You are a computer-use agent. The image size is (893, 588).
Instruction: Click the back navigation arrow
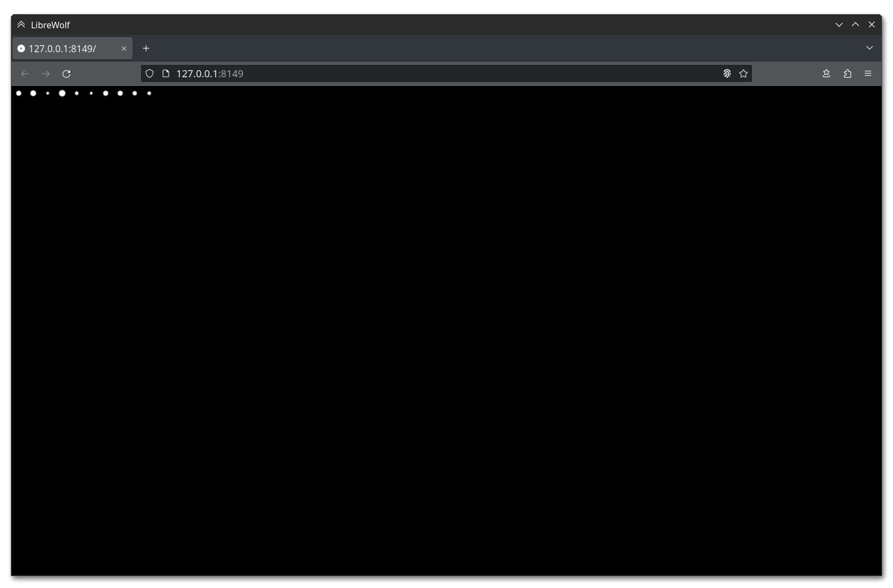tap(25, 74)
